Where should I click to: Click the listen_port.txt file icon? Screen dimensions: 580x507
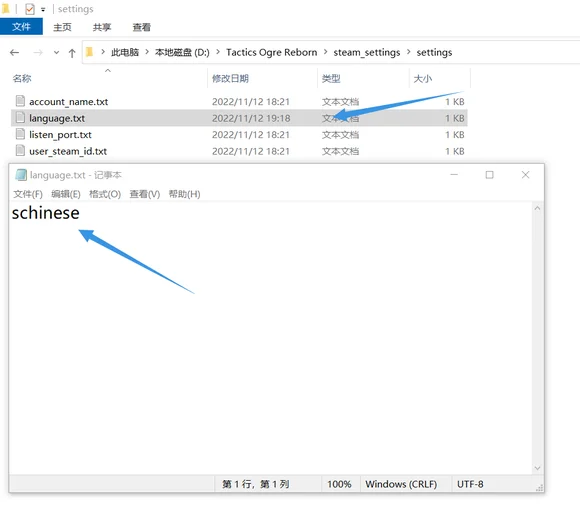[20, 134]
